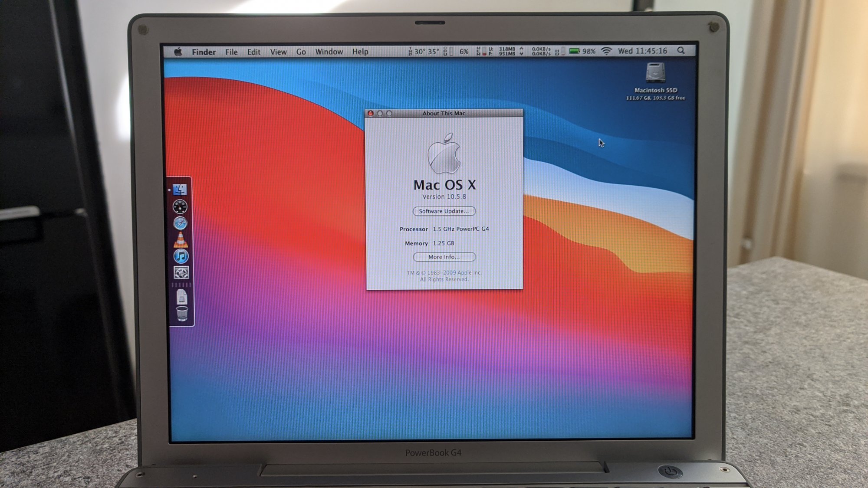Open System Preferences in the Dock
The height and width of the screenshot is (488, 868).
point(181,273)
